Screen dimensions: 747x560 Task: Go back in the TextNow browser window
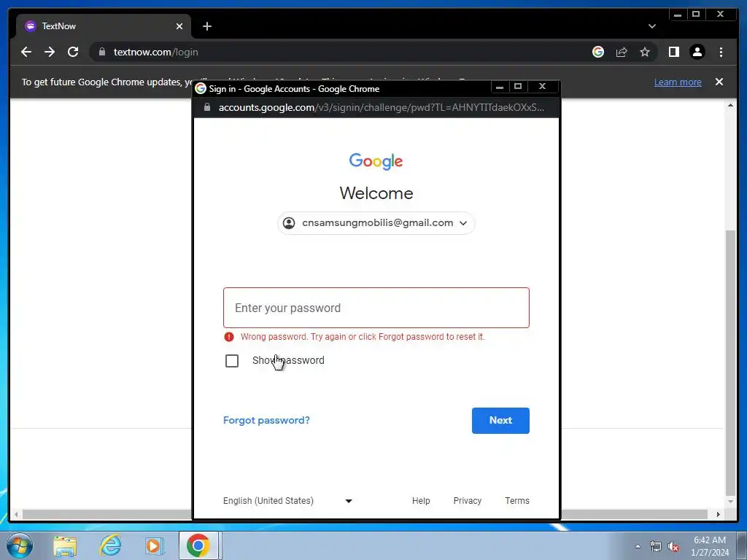point(26,52)
